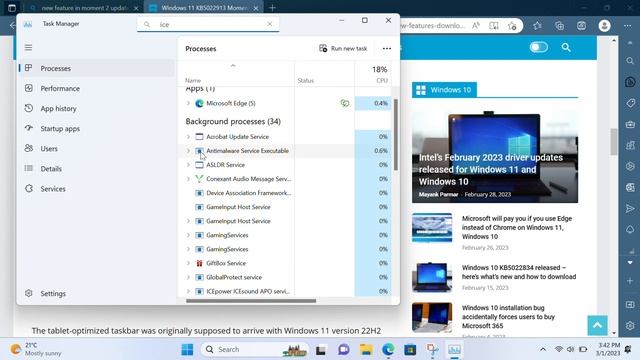This screenshot has height=360, width=640.
Task: Click the process list vertical scrollbar
Action: 396,135
